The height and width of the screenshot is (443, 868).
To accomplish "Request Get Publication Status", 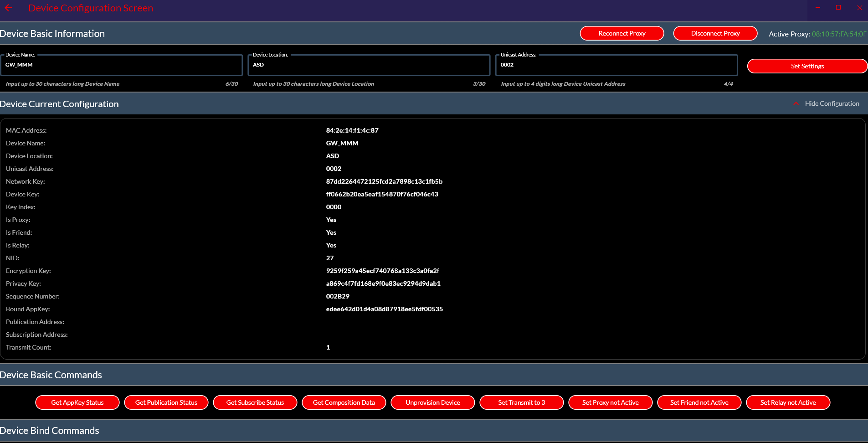I will (166, 402).
